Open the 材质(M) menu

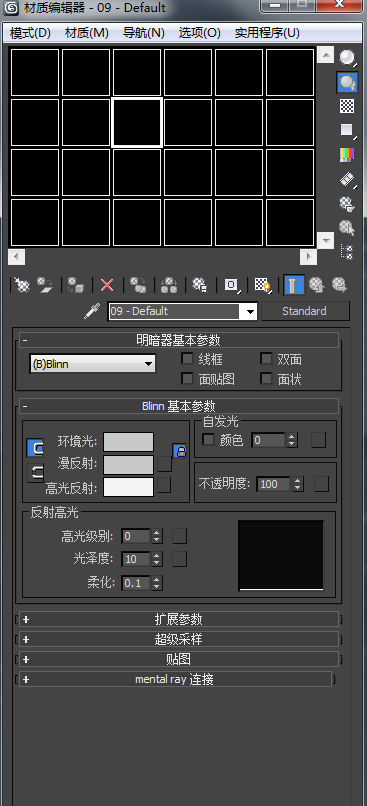87,33
